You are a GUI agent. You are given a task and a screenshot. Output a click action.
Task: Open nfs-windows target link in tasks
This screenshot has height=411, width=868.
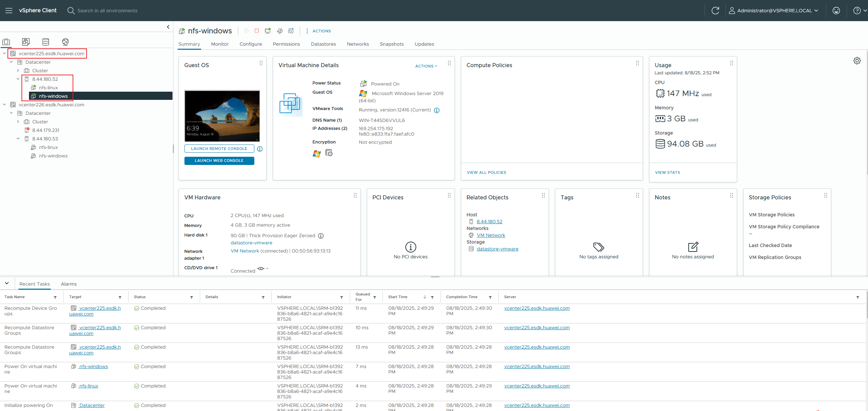click(93, 367)
